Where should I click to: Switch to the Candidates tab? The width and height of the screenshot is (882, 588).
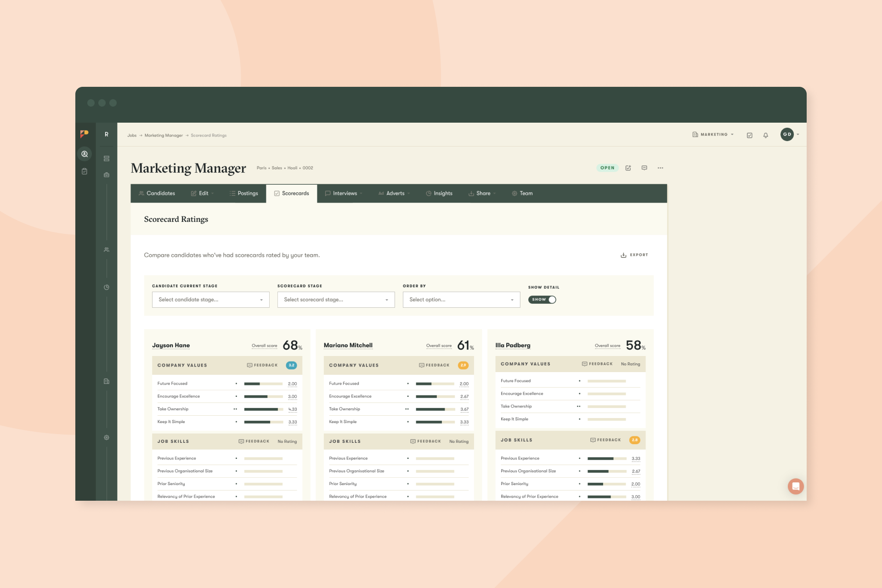coord(157,193)
